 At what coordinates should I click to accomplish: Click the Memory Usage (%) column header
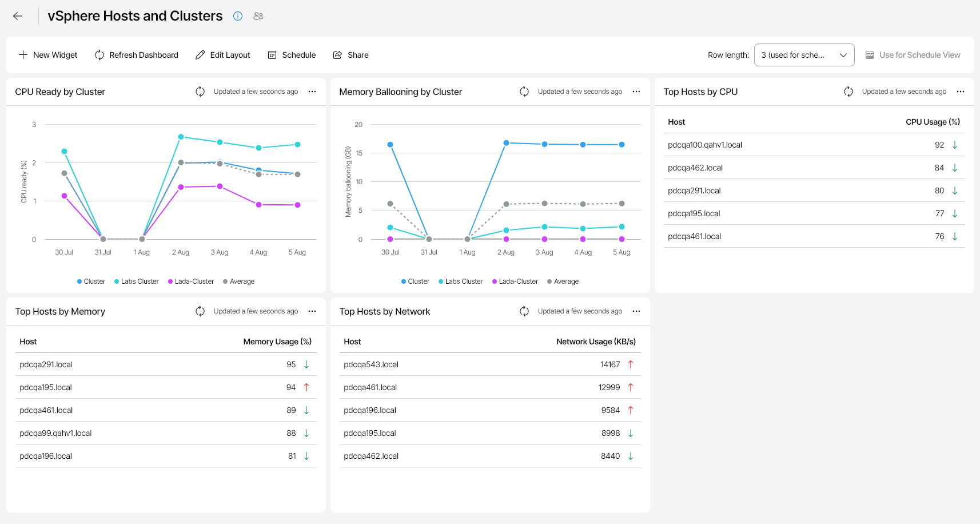click(x=277, y=342)
